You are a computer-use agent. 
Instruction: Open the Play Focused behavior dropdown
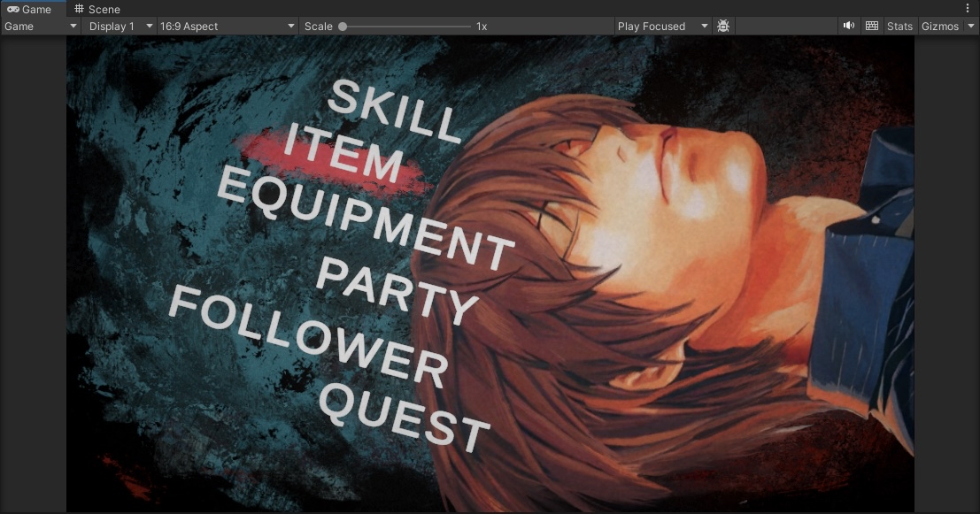click(x=660, y=26)
